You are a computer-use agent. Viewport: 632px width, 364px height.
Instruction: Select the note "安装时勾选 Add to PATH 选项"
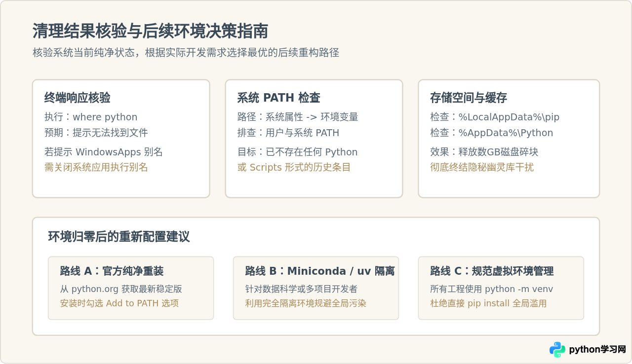(x=119, y=303)
